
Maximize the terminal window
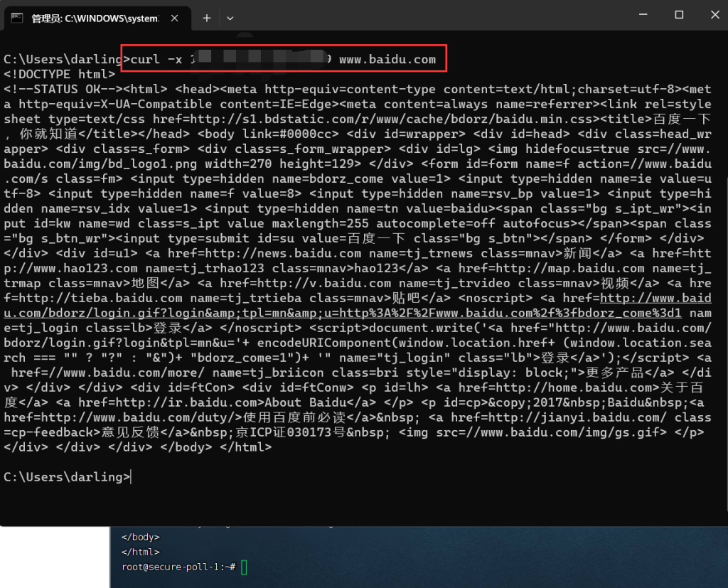pos(679,15)
